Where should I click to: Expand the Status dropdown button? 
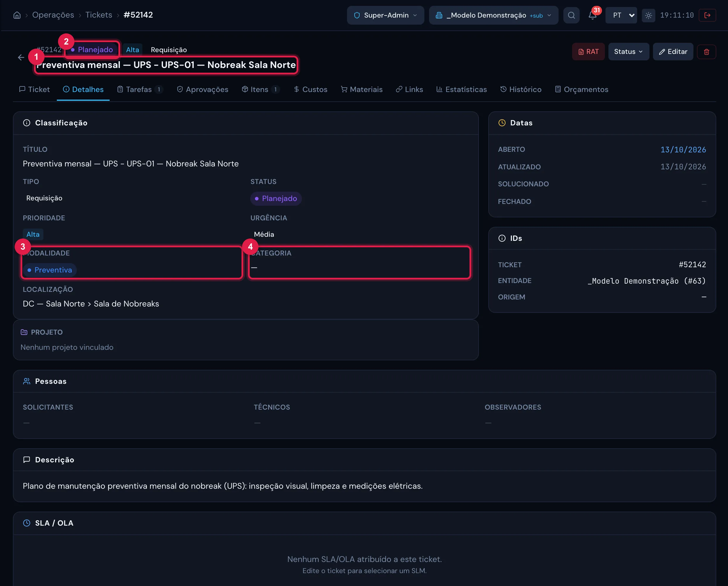coord(628,52)
